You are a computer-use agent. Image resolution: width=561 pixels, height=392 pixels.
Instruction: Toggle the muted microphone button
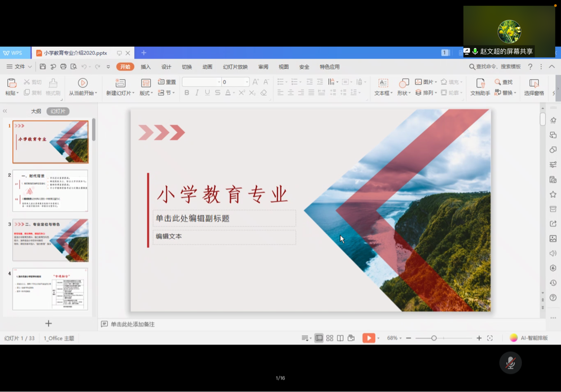(x=510, y=363)
